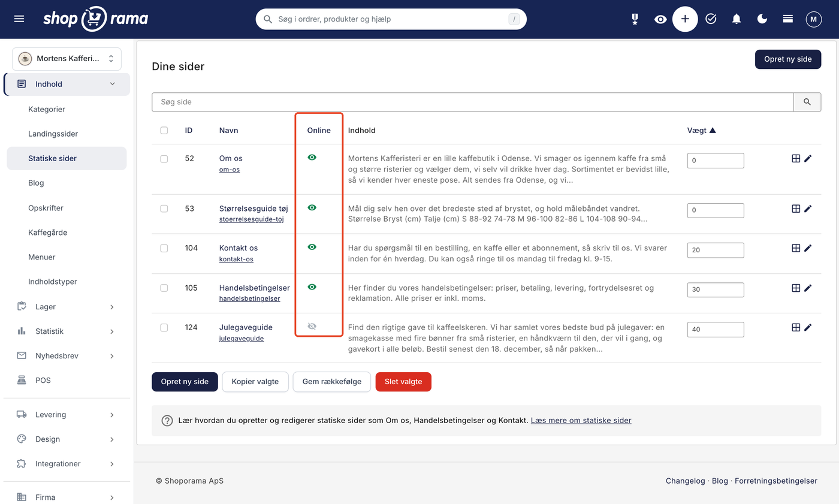Edit Kontakt os with the pencil icon

coord(808,248)
